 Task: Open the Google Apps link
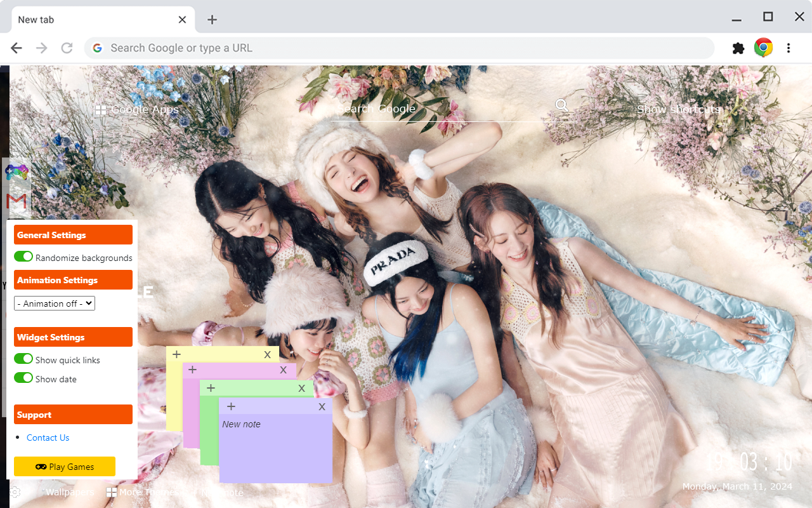click(145, 110)
